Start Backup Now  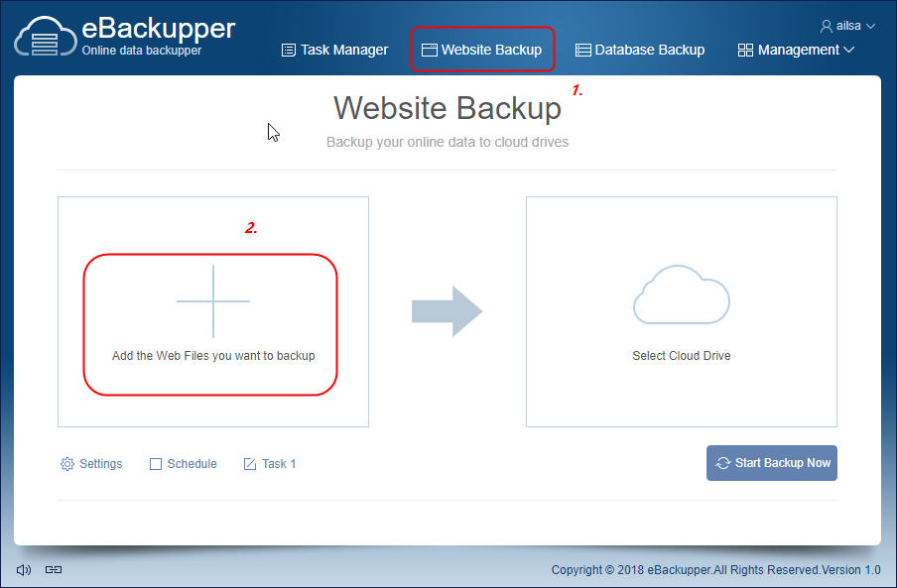772,463
